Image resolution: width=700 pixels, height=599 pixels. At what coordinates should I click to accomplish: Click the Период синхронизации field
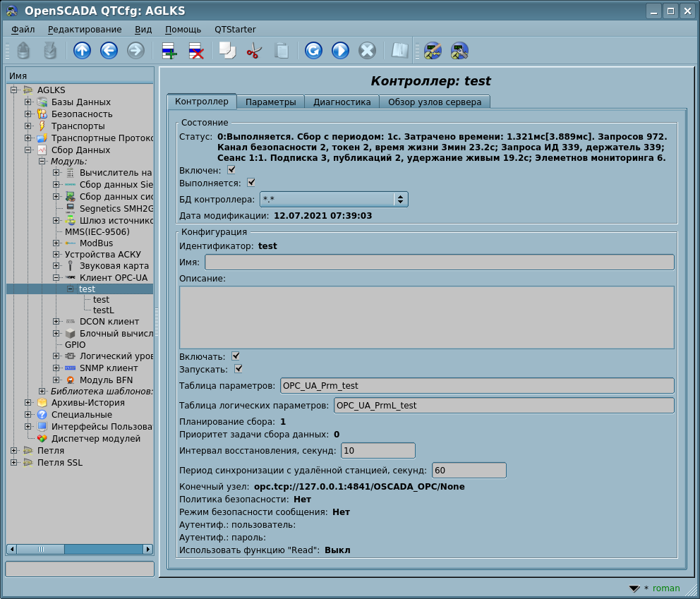469,471
